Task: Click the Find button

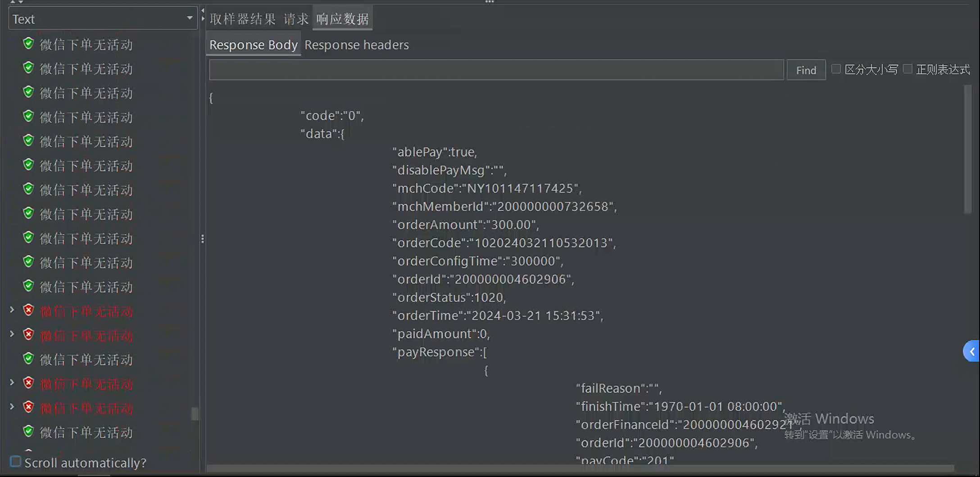Action: coord(806,70)
